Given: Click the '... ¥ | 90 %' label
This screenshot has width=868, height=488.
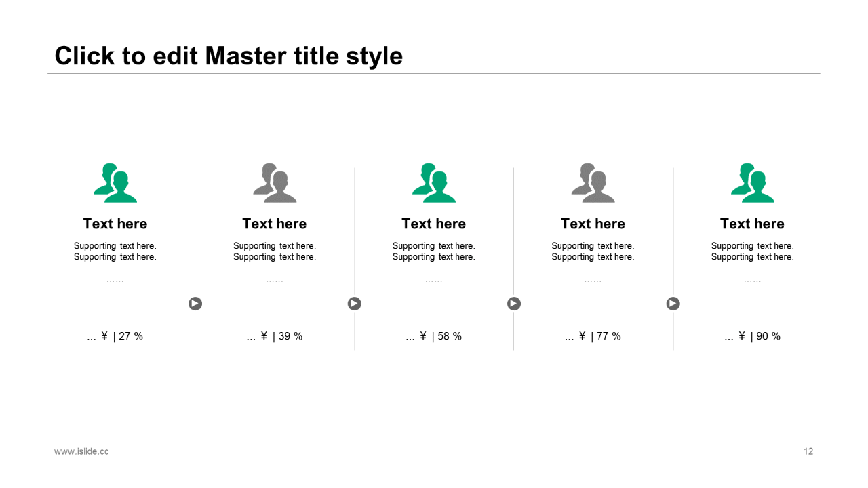Looking at the screenshot, I should tap(753, 336).
